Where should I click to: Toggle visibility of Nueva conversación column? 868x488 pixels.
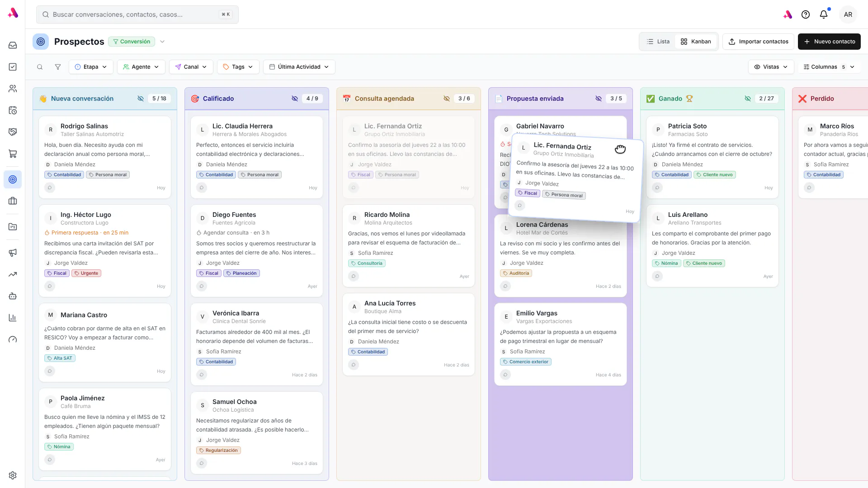coord(141,99)
